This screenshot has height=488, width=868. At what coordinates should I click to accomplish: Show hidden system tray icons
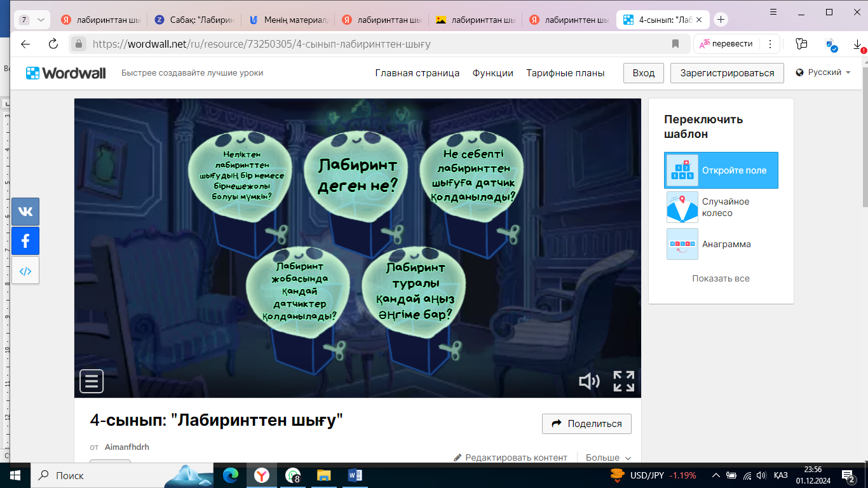click(x=716, y=475)
